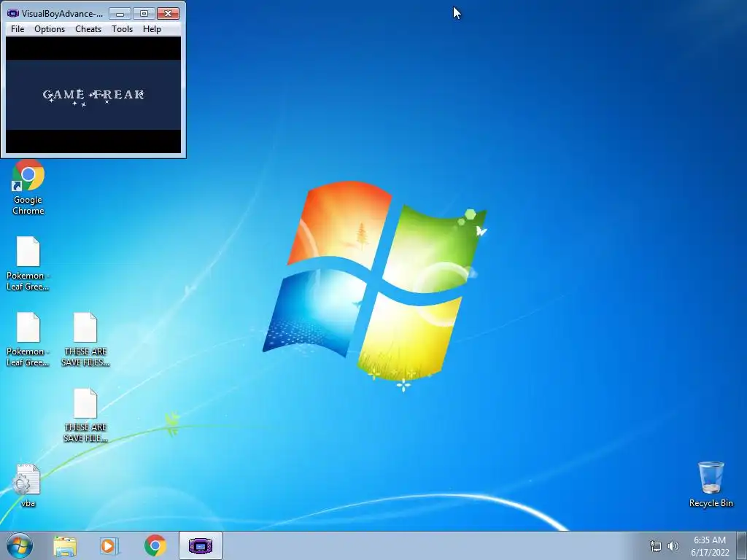Click the VisualBoyAdvance title bar icon
747x560 pixels.
pos(13,13)
